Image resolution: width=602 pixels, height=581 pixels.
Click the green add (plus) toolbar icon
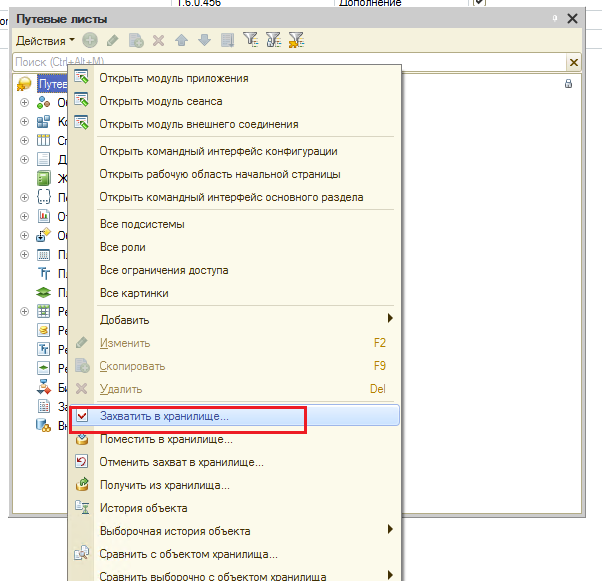(x=90, y=40)
